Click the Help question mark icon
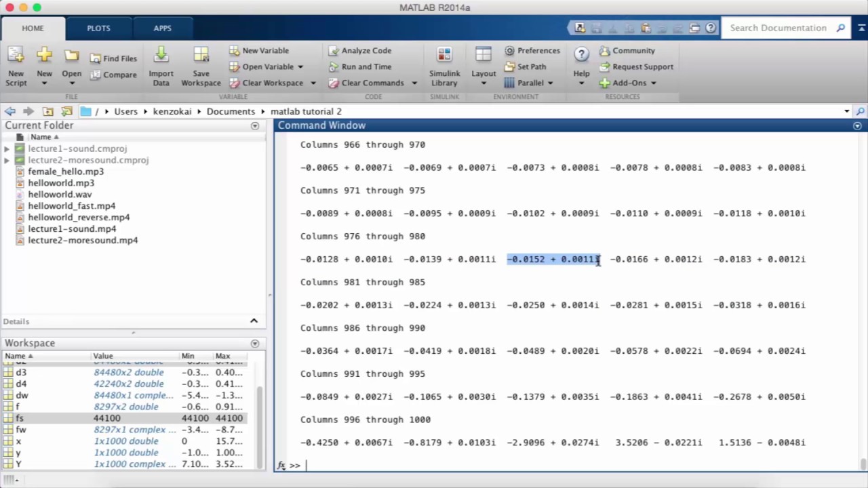This screenshot has height=488, width=868. [581, 55]
